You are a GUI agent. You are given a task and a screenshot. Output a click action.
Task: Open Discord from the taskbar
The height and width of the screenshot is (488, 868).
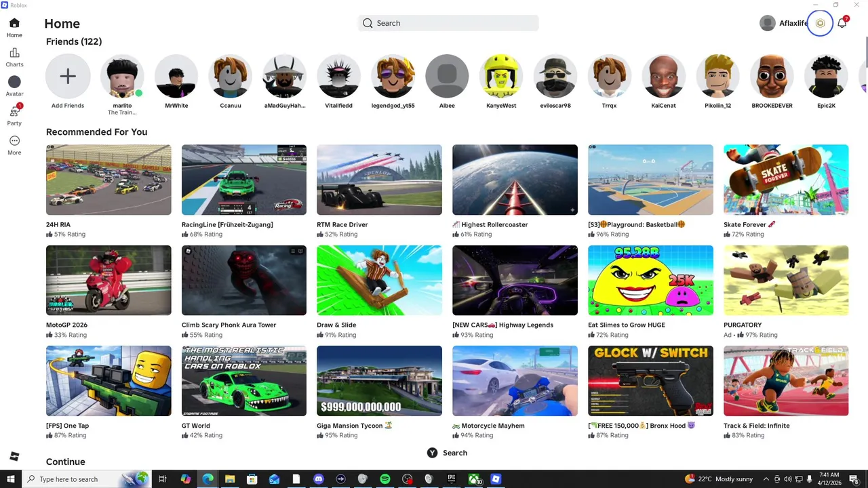click(x=319, y=479)
